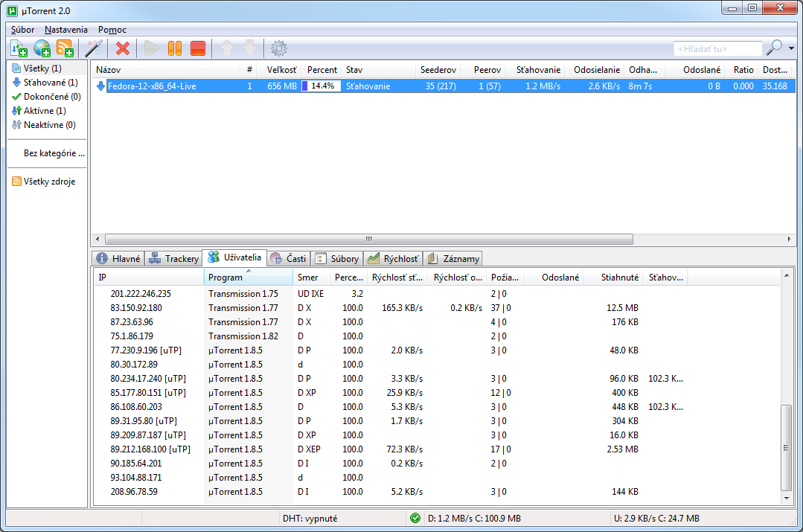Click the left arrow of the horizontal scrollbar
The height and width of the screenshot is (532, 803).
(97, 239)
